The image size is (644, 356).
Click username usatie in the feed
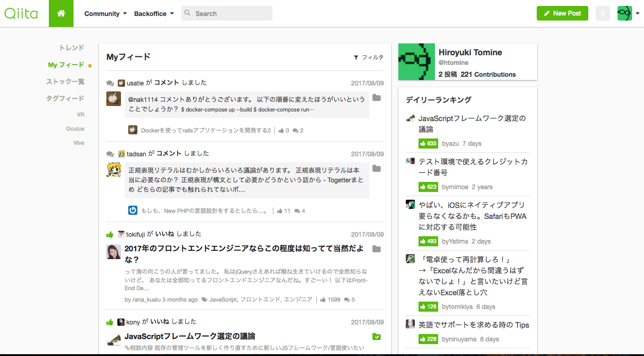[x=136, y=83]
